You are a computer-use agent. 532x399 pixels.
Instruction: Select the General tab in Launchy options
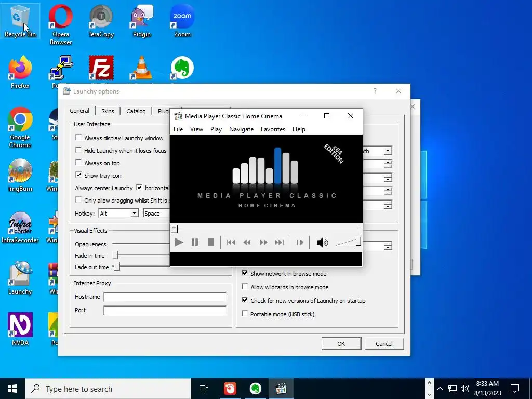(79, 111)
